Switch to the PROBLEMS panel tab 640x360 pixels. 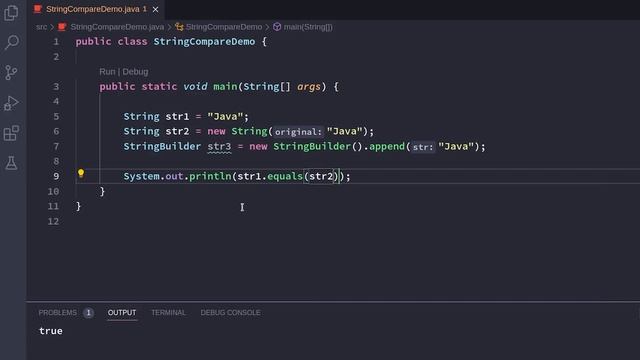pos(58,313)
